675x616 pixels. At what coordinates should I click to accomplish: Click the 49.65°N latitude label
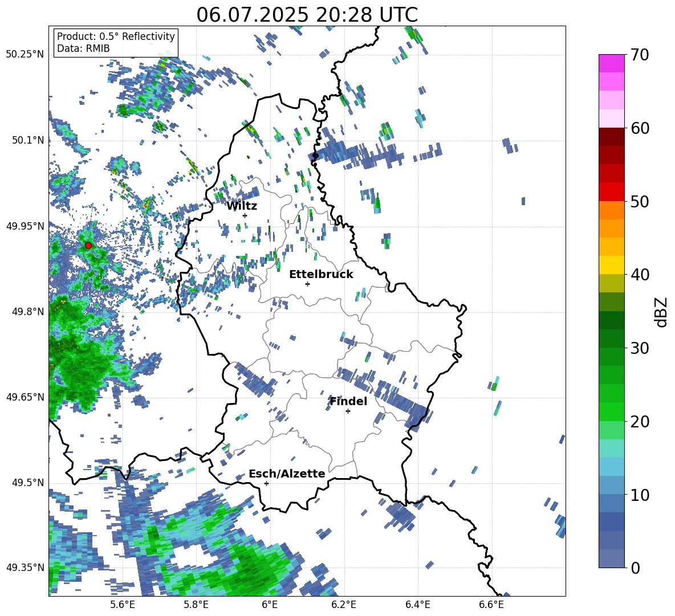click(x=25, y=397)
